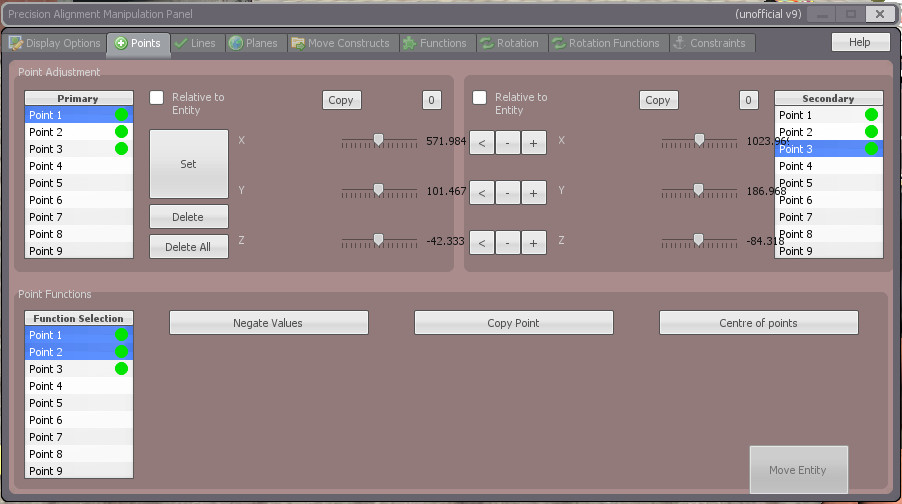This screenshot has height=504, width=902.
Task: Open the Rotation Functions tab
Action: coord(606,43)
